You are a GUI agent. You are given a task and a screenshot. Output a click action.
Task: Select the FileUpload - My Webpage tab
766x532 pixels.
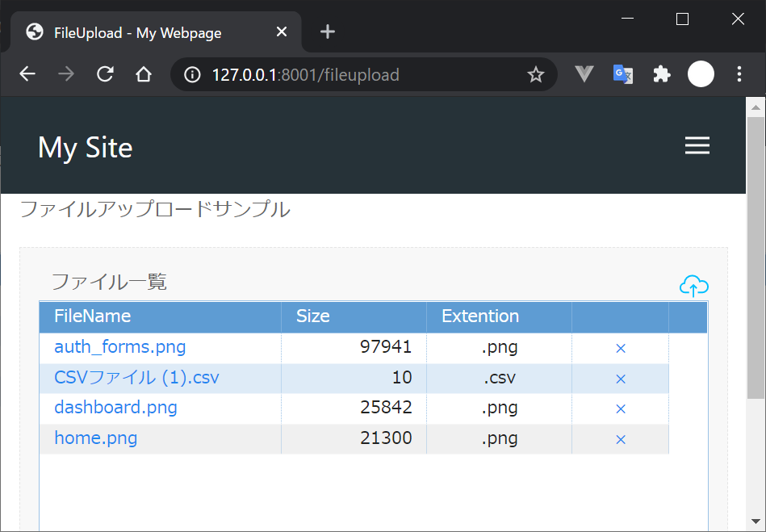[155, 31]
